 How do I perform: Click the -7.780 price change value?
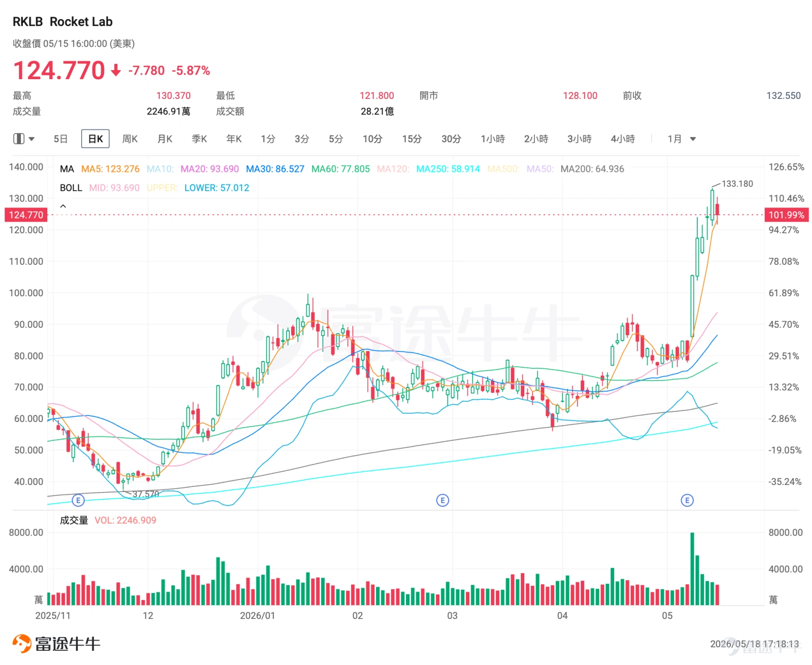(x=146, y=71)
